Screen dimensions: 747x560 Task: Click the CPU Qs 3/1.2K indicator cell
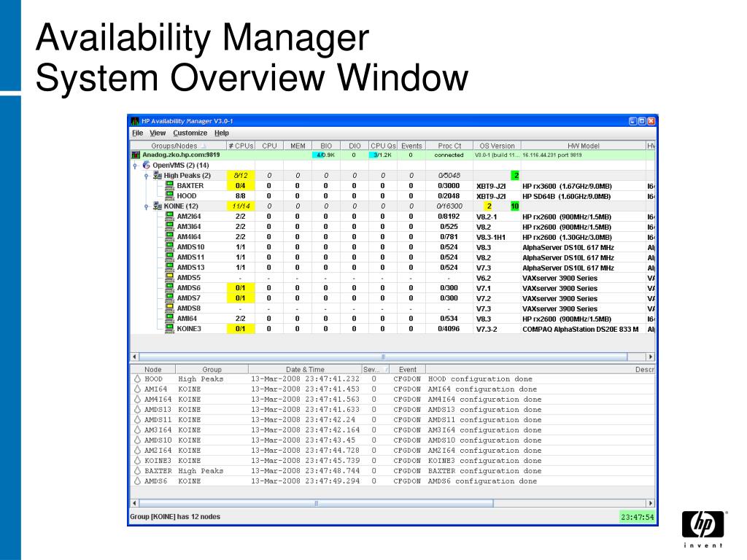click(383, 155)
